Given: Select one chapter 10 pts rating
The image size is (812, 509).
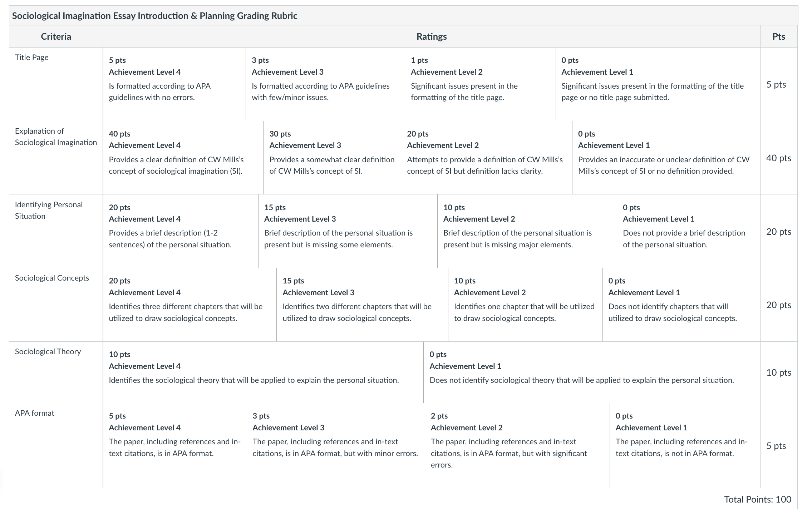Looking at the screenshot, I should pos(525,305).
